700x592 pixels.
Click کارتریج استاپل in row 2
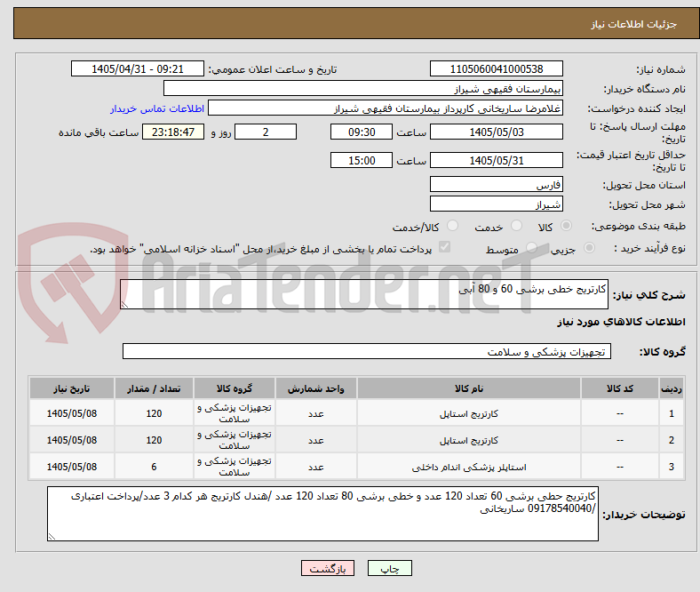469,441
